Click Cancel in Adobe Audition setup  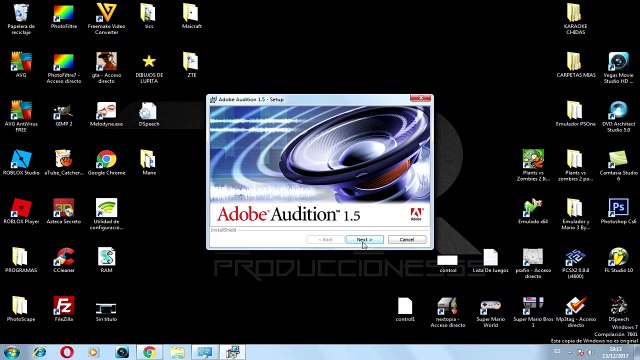(407, 240)
